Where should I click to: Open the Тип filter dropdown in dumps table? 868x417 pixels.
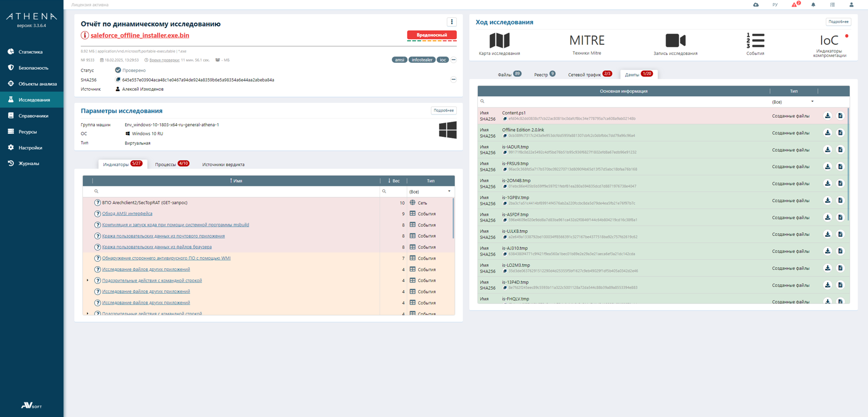[x=793, y=102]
